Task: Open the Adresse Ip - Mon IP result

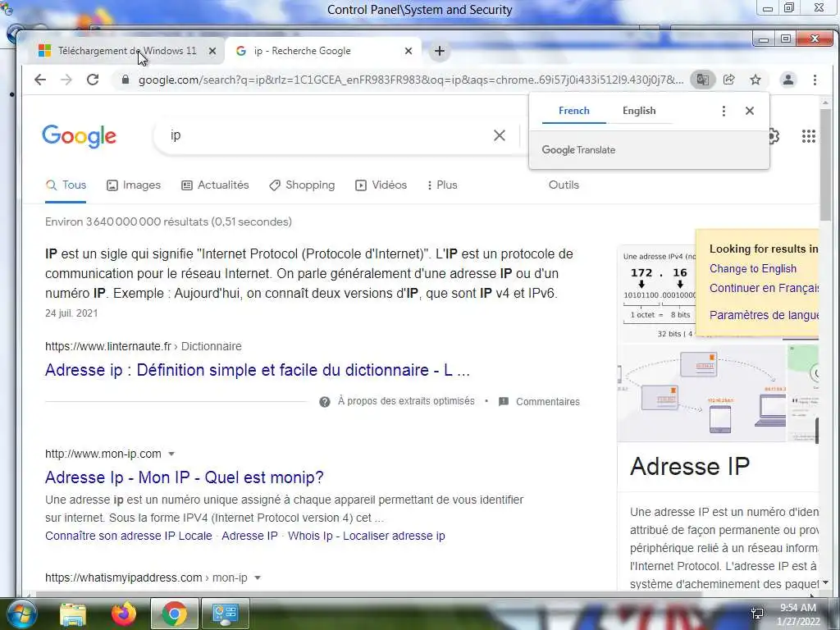Action: pyautogui.click(x=185, y=477)
